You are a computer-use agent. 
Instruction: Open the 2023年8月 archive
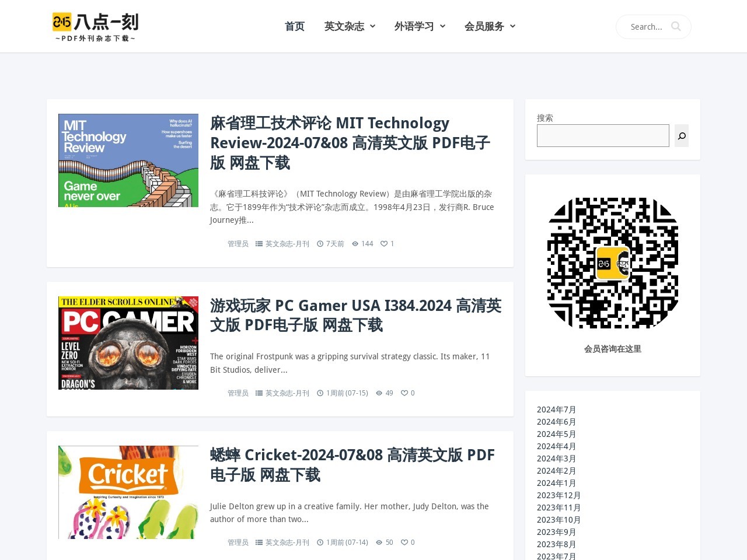[x=557, y=544]
